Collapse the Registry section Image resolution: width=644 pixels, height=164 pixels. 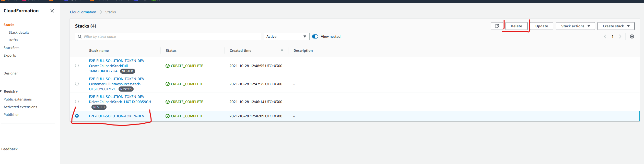1,91
